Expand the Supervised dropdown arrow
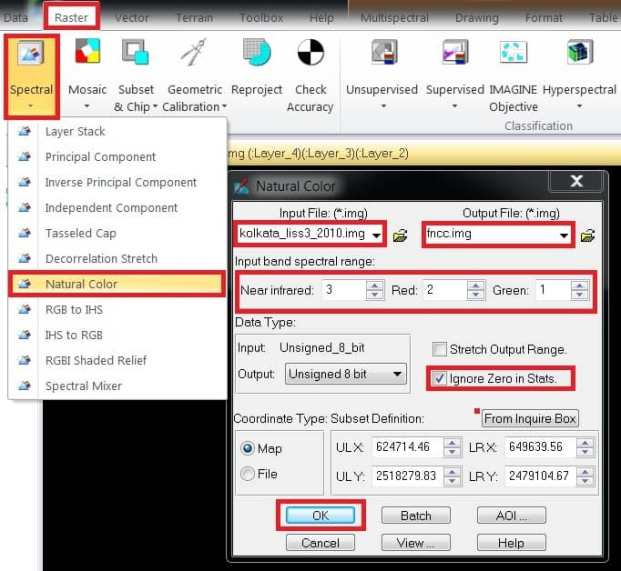This screenshot has width=621, height=571. [x=455, y=106]
